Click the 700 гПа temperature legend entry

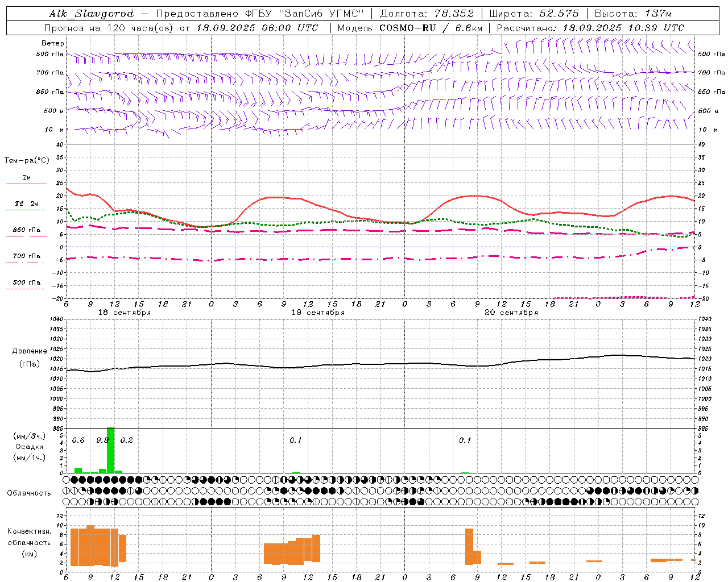point(27,256)
